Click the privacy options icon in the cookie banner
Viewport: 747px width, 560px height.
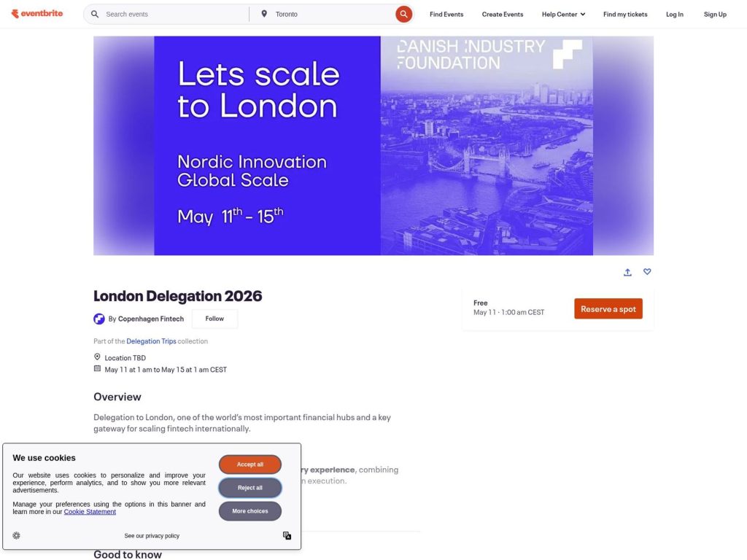287,535
